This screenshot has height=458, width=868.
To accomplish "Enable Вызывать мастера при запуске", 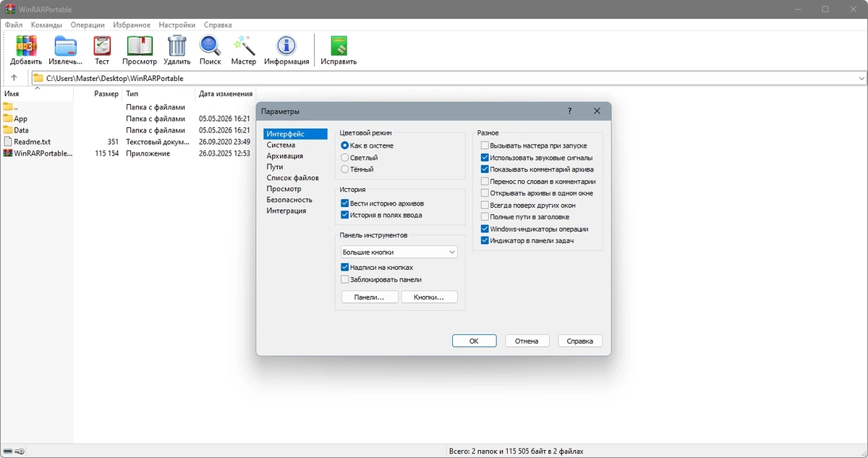I will (485, 145).
